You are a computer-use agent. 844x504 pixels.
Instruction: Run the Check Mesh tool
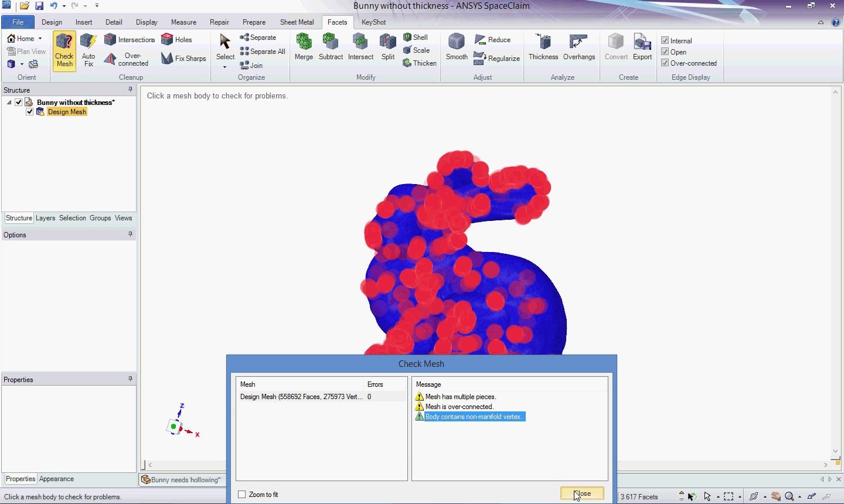pyautogui.click(x=64, y=51)
